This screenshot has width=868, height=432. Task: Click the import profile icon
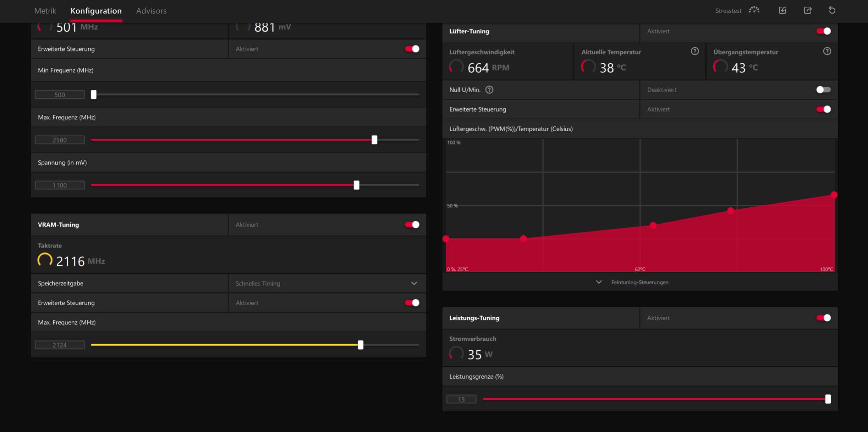(x=782, y=10)
